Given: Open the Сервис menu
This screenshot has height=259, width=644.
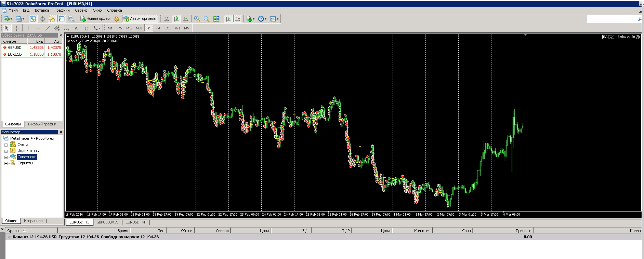Looking at the screenshot, I should coord(81,10).
